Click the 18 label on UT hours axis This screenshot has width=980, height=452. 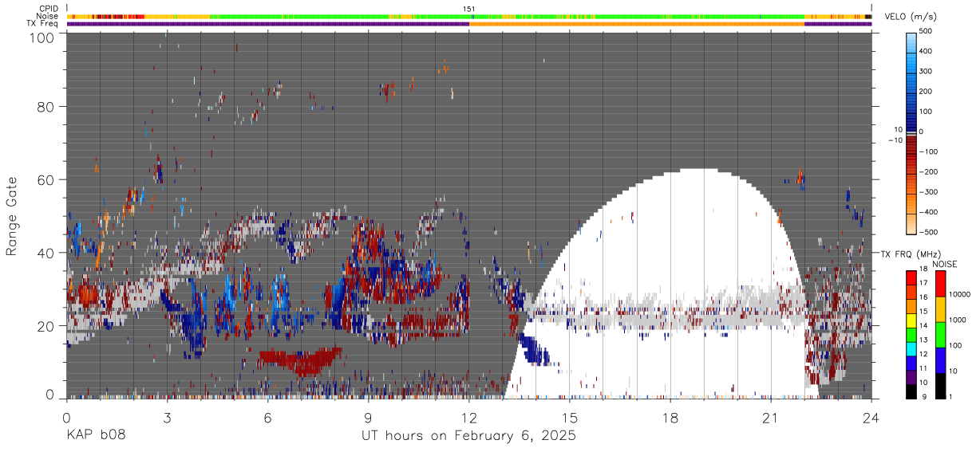coord(670,416)
